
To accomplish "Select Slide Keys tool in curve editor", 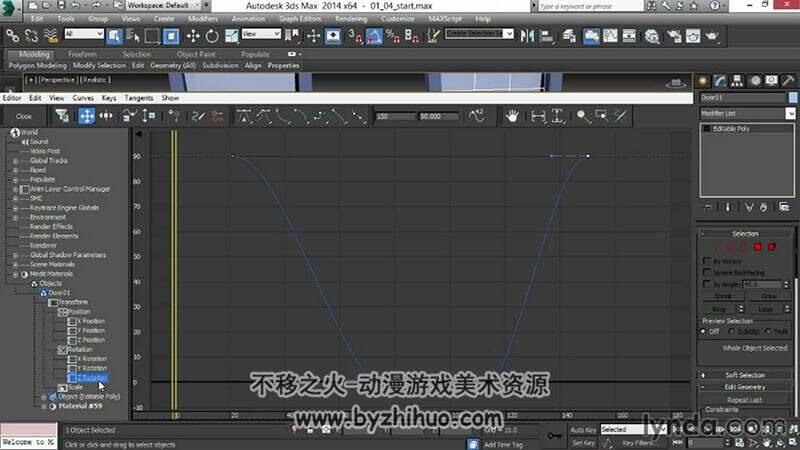I will 106,116.
